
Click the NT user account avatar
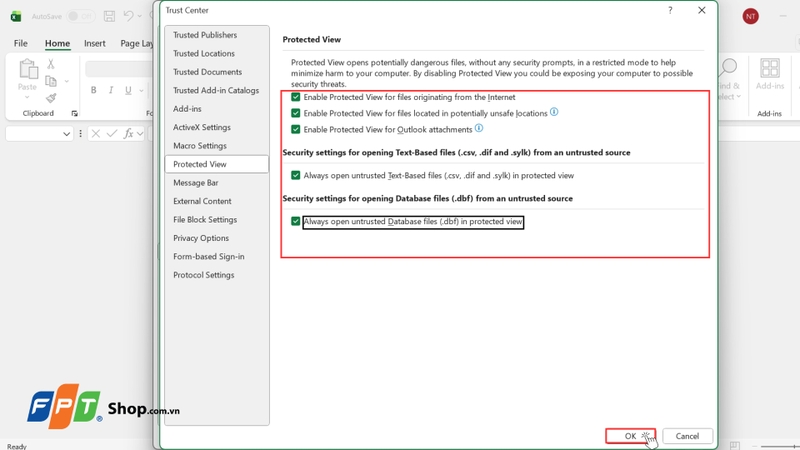coord(751,16)
